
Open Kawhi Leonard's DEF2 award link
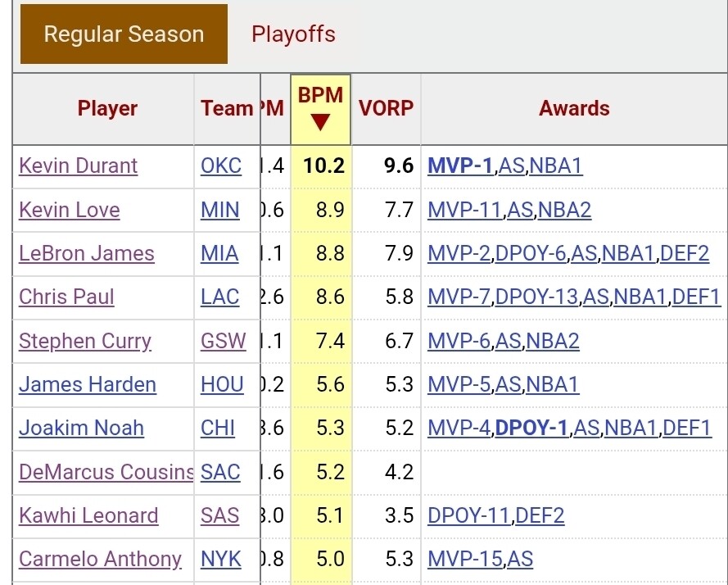pyautogui.click(x=540, y=515)
